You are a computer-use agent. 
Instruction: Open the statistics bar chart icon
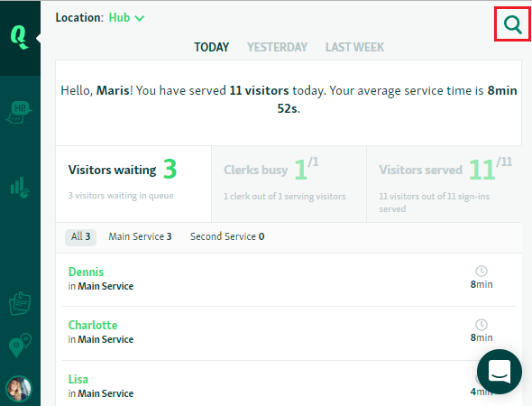tap(19, 188)
